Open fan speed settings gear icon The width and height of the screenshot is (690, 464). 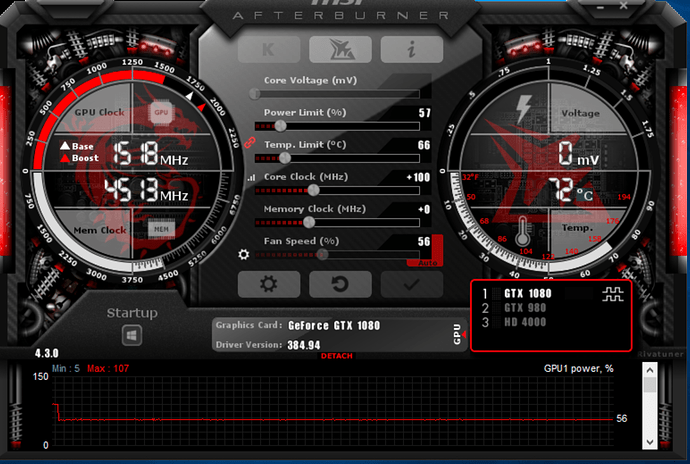[243, 254]
